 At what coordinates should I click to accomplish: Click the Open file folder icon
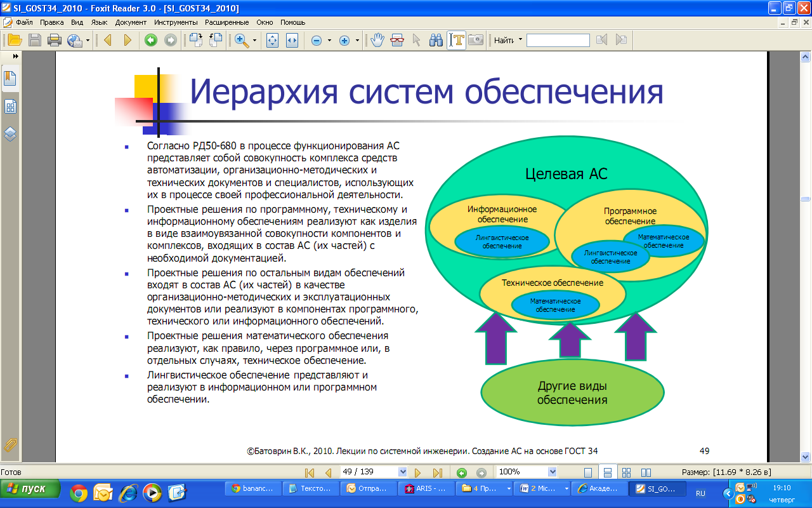[x=15, y=40]
